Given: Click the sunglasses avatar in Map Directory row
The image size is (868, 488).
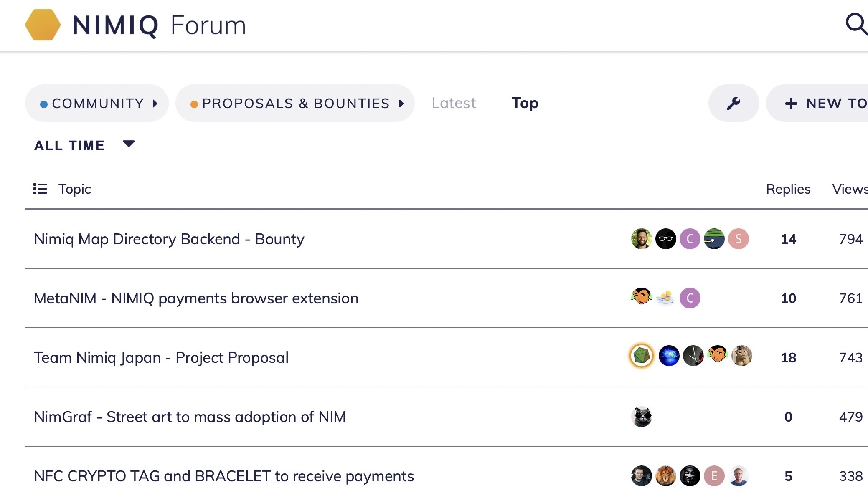Looking at the screenshot, I should (666, 239).
